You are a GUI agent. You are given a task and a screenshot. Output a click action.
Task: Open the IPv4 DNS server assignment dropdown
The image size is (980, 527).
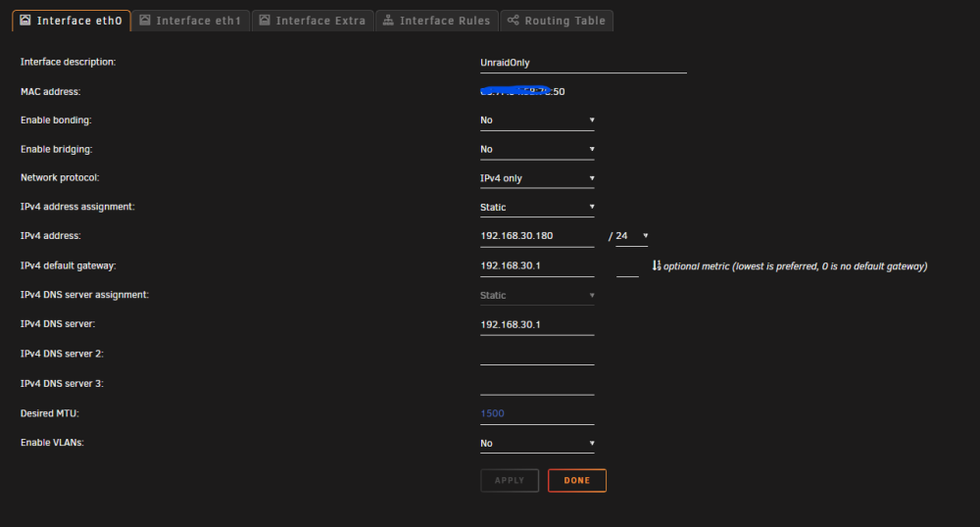tap(537, 296)
